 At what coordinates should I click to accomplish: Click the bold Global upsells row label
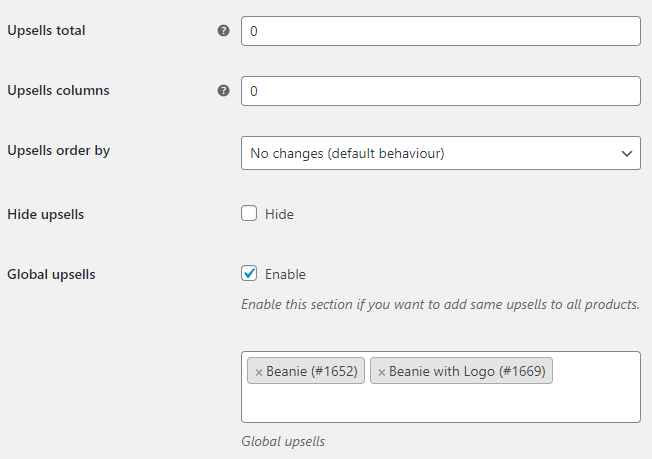pyautogui.click(x=51, y=274)
